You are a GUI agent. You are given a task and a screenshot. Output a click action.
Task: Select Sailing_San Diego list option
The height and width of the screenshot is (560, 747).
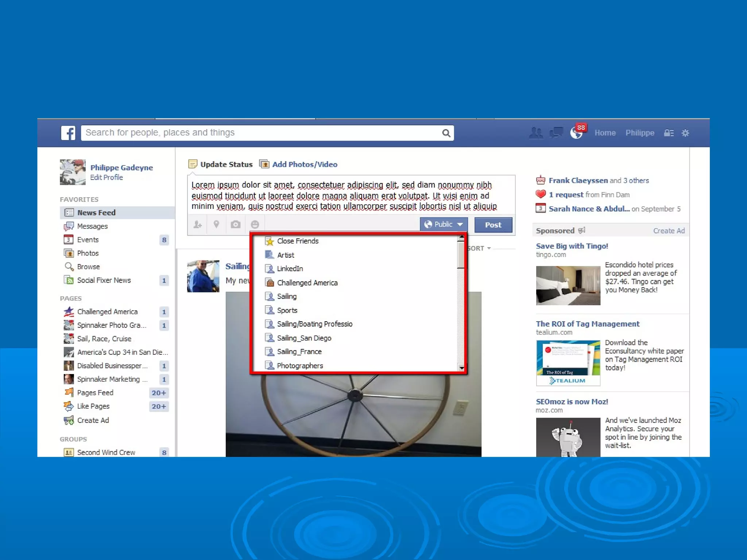[304, 338]
